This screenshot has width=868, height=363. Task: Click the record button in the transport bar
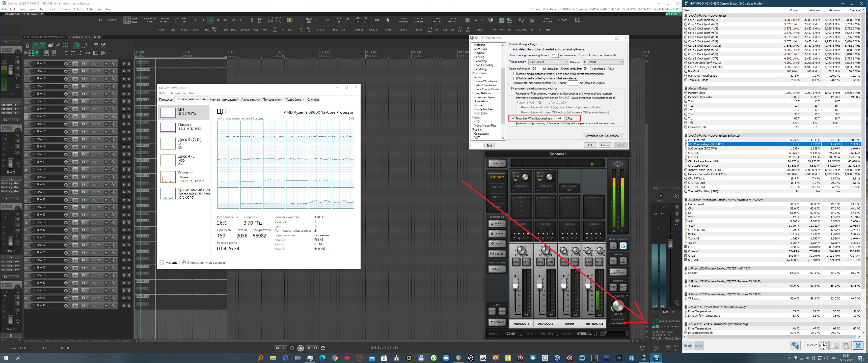tap(292, 348)
